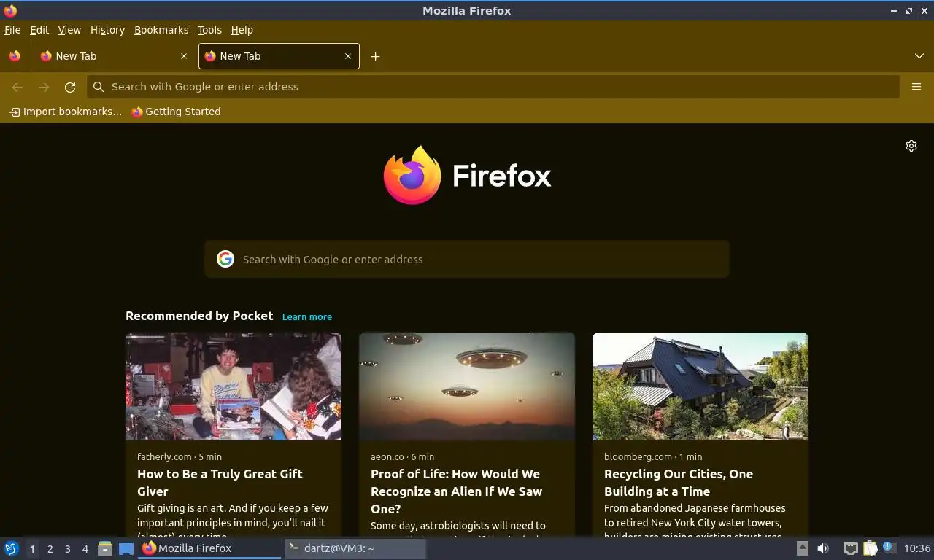Image resolution: width=934 pixels, height=560 pixels.
Task: Open 'How to Be a Truly Great Gift Giver'
Action: tap(220, 483)
